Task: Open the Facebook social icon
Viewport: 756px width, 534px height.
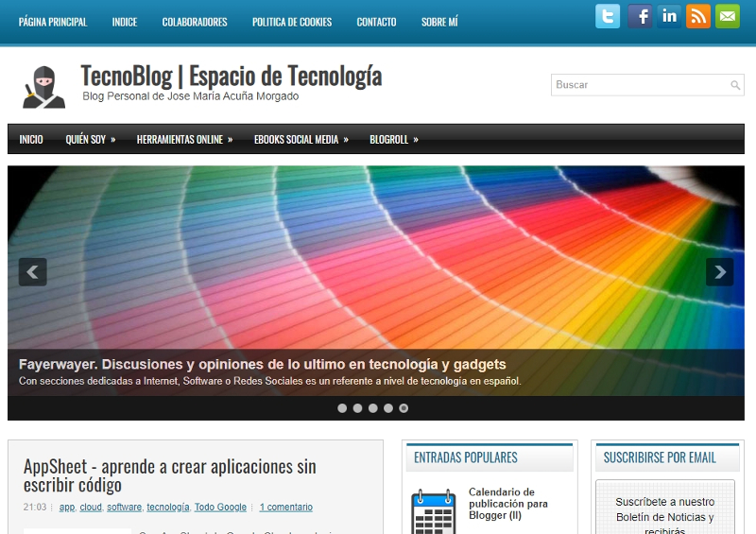Action: (640, 16)
